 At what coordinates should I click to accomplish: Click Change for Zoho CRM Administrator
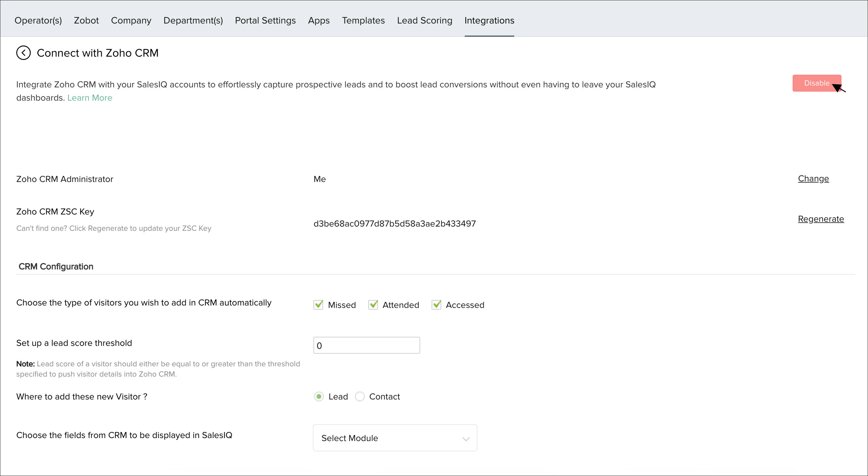pyautogui.click(x=813, y=179)
